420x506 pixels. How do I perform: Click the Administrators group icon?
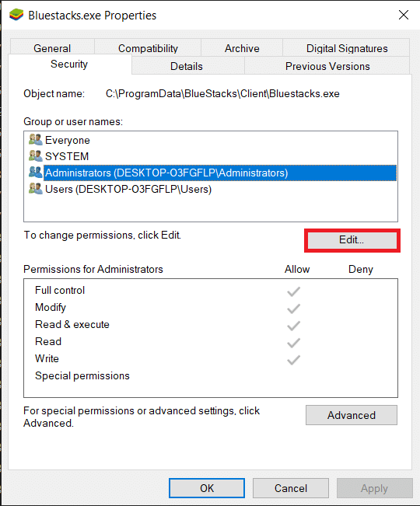35,173
